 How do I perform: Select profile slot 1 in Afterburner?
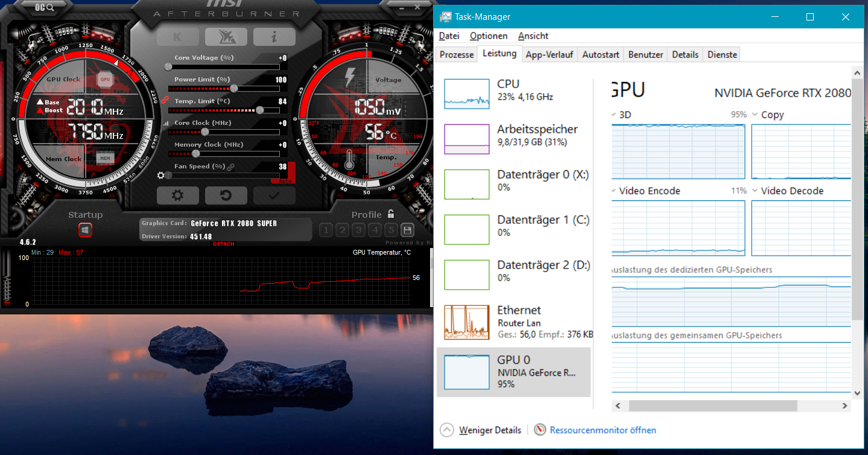pos(326,230)
